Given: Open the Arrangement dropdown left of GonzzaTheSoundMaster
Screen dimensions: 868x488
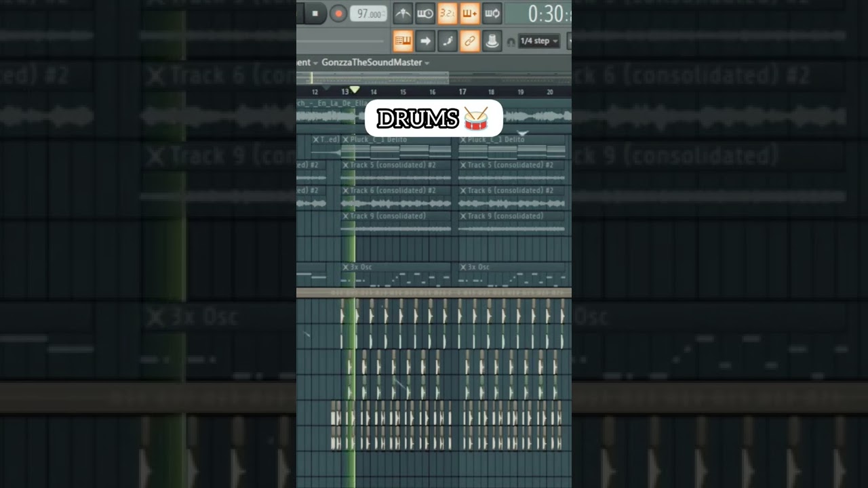Looking at the screenshot, I should click(307, 62).
